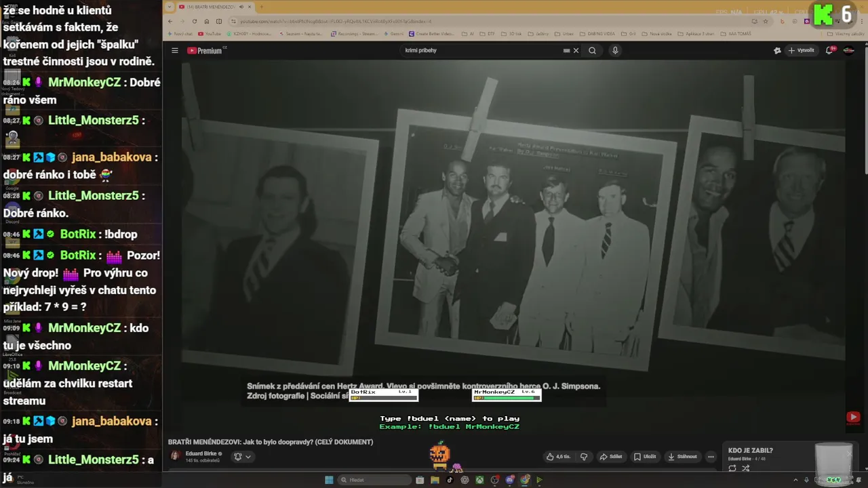
Task: Open the YouTube notifications bell
Action: click(x=830, y=50)
